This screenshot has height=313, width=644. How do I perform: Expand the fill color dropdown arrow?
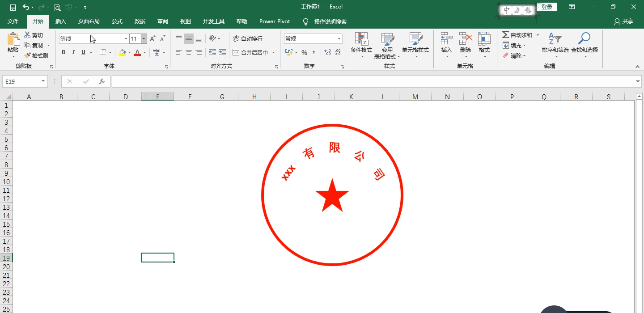[130, 52]
